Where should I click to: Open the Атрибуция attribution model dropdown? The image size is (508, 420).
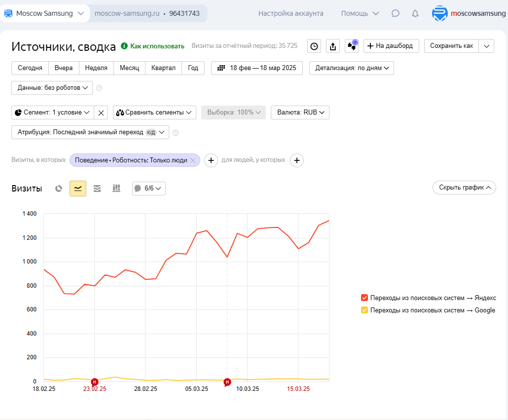[x=90, y=132]
